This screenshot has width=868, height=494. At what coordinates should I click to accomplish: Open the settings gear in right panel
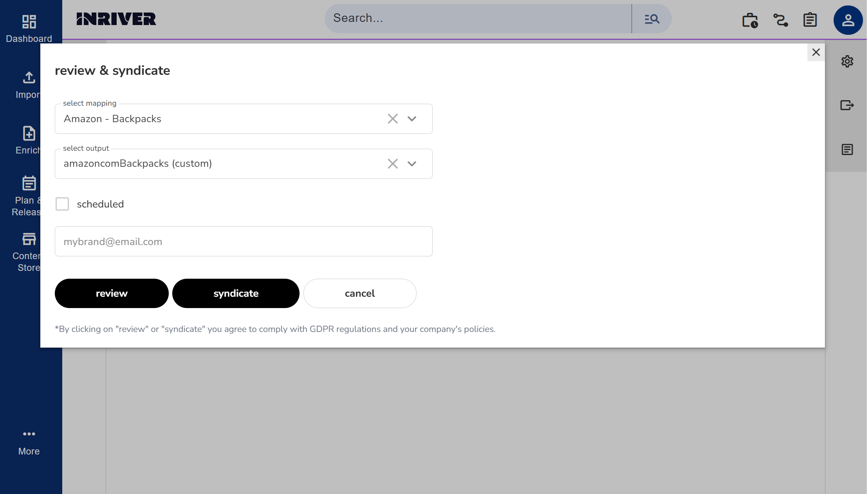[x=847, y=61]
